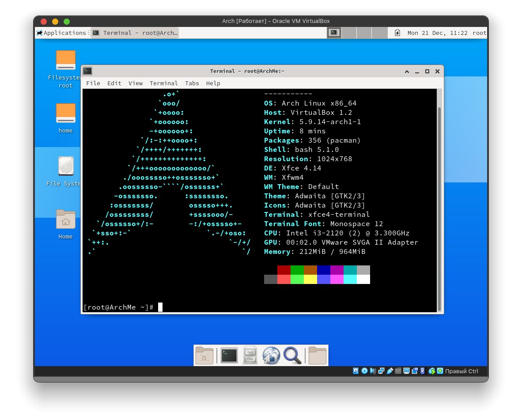The height and width of the screenshot is (420, 522).
Task: Click VirtualBox CPU virtualization V icon
Action: pyautogui.click(x=423, y=371)
